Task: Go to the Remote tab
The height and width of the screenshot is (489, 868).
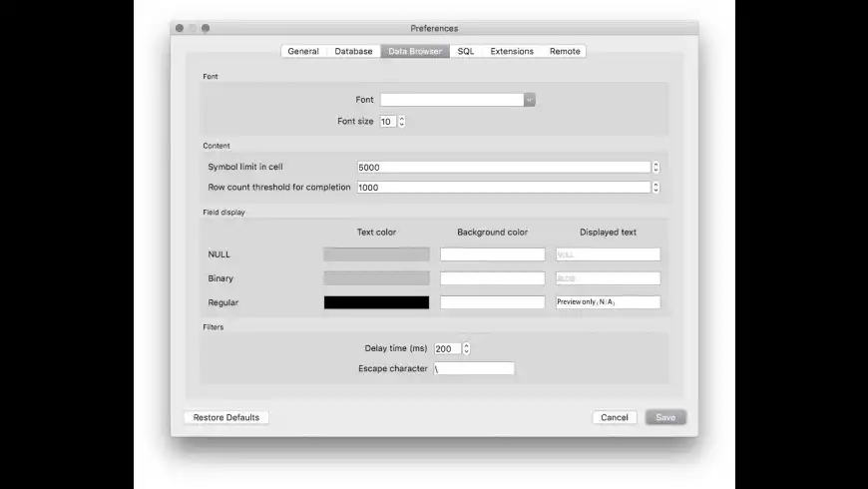Action: [565, 51]
